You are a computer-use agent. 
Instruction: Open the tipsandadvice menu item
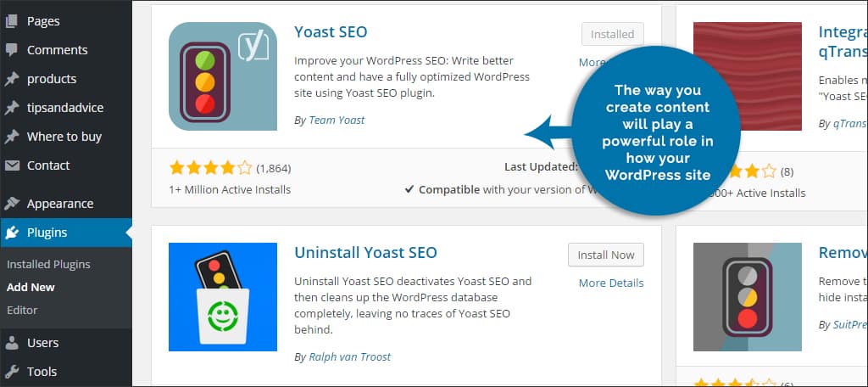(x=66, y=108)
